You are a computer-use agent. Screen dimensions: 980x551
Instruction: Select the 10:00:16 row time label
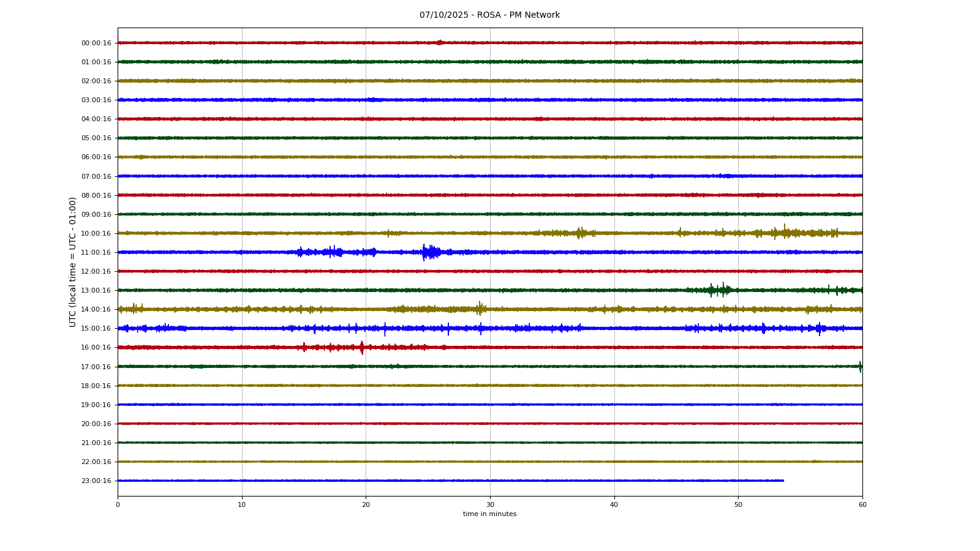click(96, 233)
